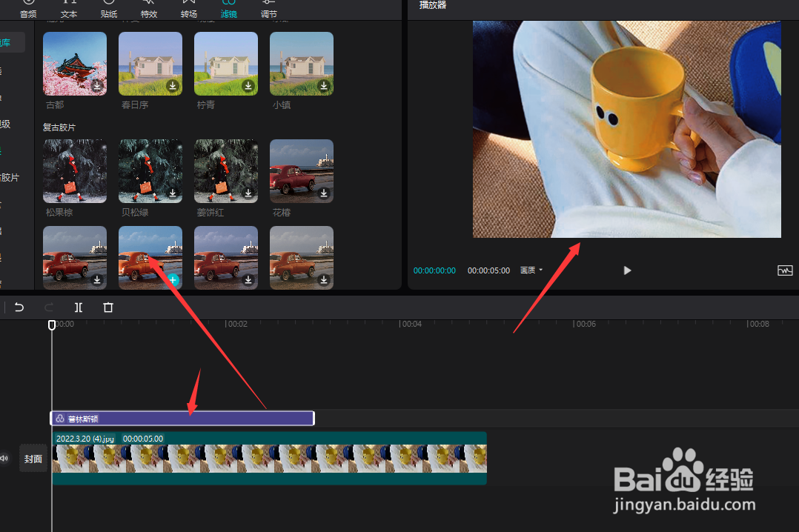Image resolution: width=799 pixels, height=532 pixels.
Task: Click the 复古胶片 category heading
Action: (x=59, y=127)
